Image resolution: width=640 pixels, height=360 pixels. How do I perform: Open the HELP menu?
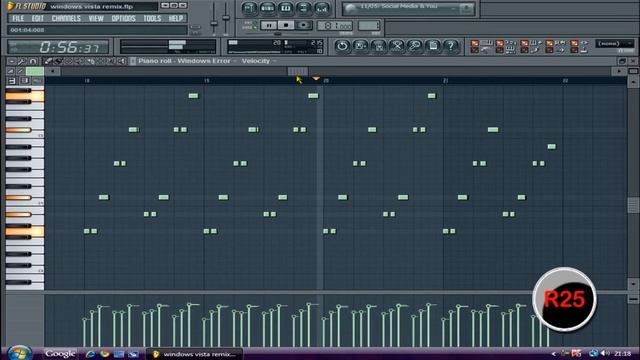pos(176,18)
